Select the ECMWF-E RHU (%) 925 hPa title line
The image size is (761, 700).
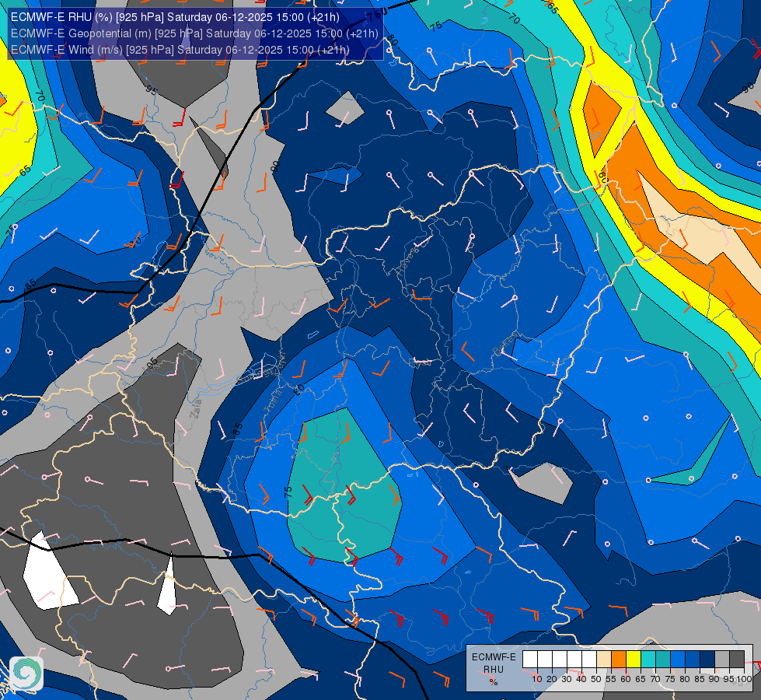pyautogui.click(x=175, y=17)
